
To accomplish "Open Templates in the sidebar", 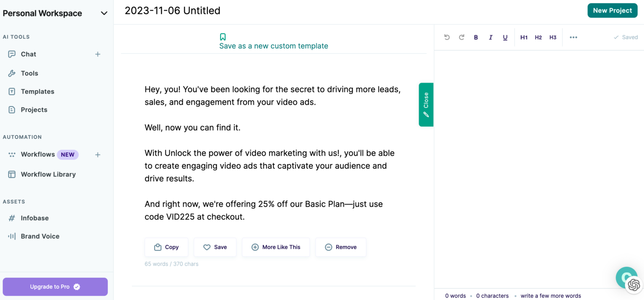I will 37,91.
